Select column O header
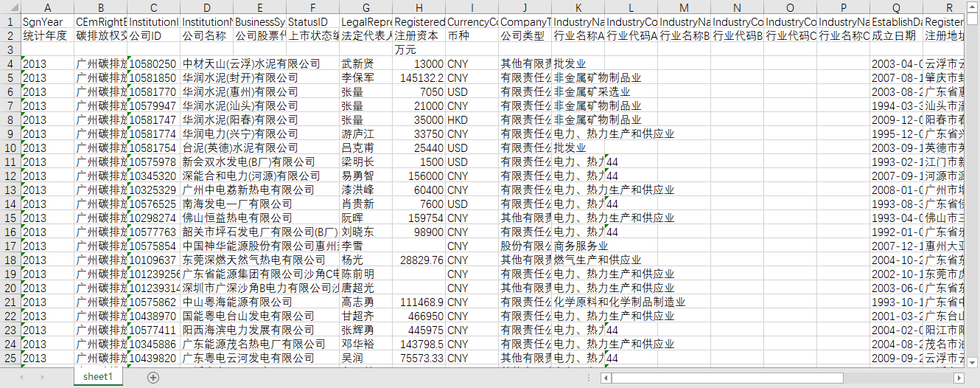The image size is (980, 388). pyautogui.click(x=791, y=7)
